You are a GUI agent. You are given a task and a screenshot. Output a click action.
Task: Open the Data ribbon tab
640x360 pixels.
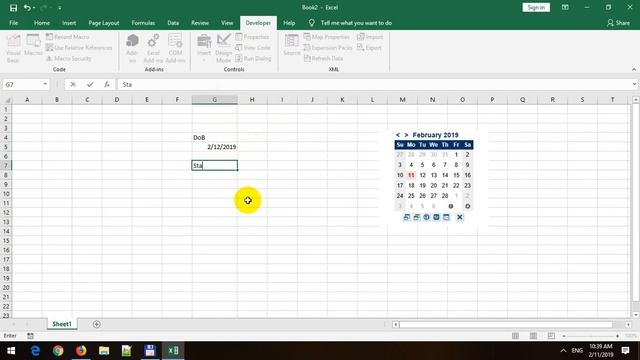click(173, 23)
